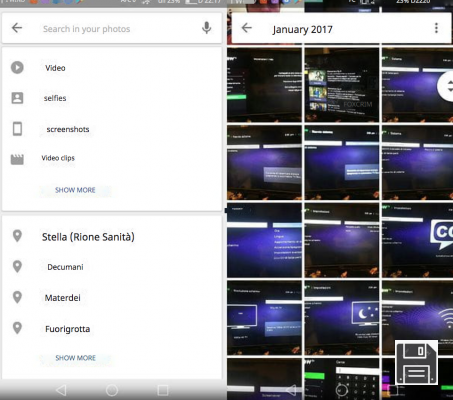
Task: Tap the microphone voice search icon
Action: tap(207, 28)
